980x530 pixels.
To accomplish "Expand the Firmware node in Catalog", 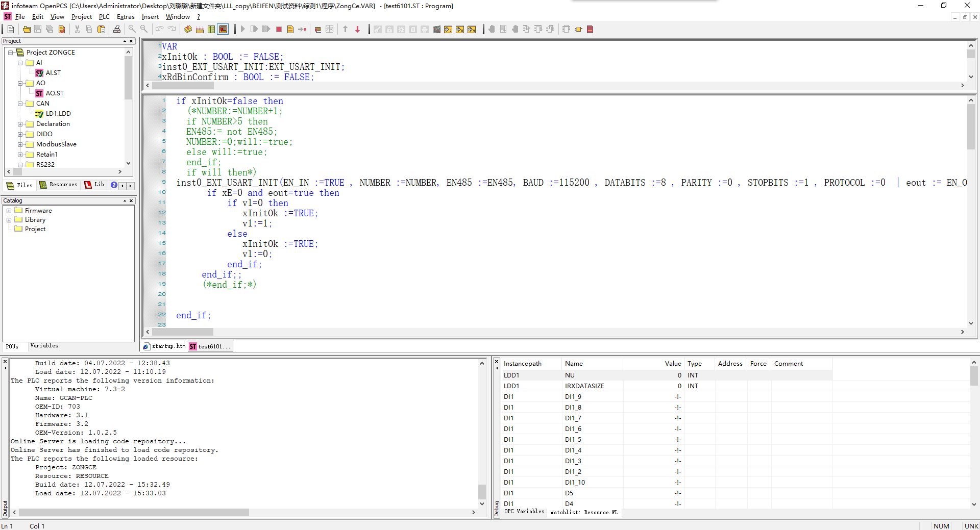I will [9, 211].
